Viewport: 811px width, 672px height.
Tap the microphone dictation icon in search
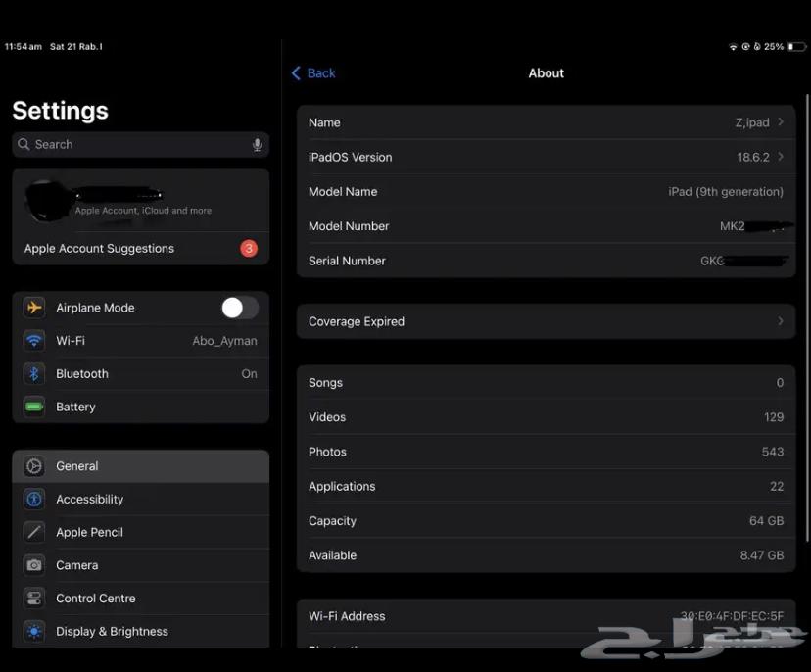tap(257, 145)
